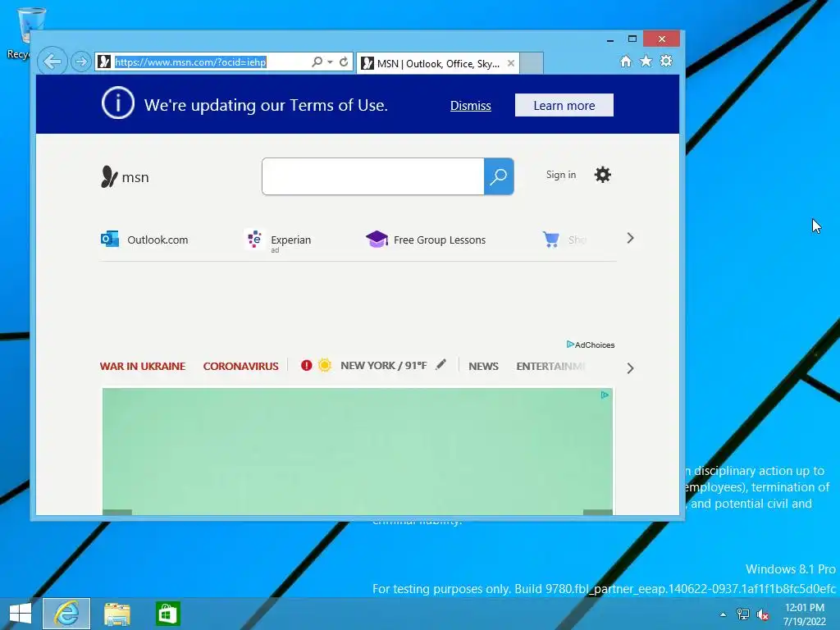Open the address bar autocomplete dropdown arrow
The height and width of the screenshot is (630, 840).
point(330,62)
